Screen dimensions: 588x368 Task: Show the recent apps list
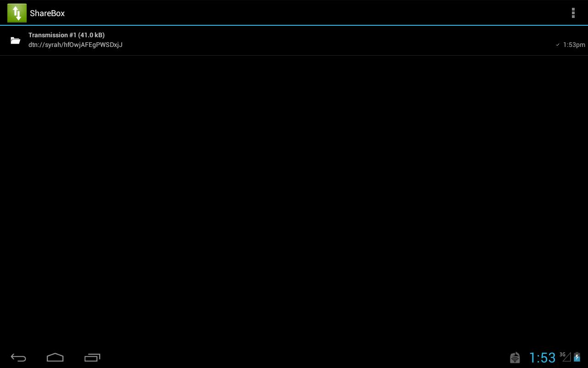[x=92, y=357]
